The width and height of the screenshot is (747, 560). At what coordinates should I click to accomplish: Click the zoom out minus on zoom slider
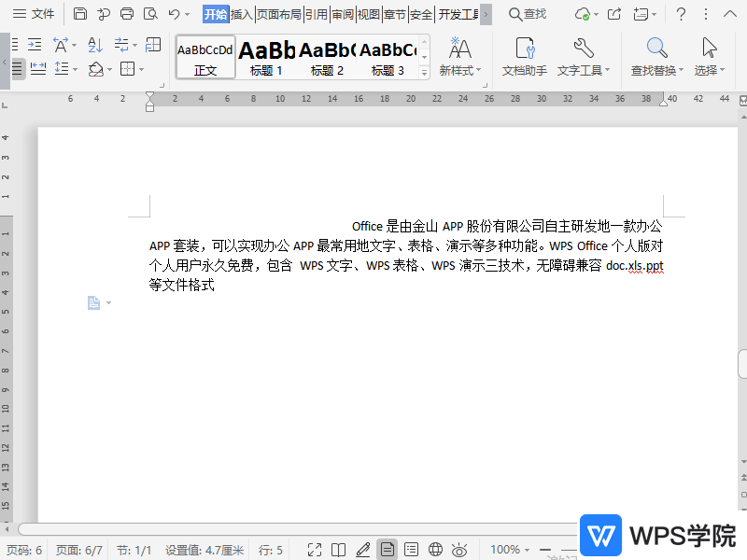(545, 550)
